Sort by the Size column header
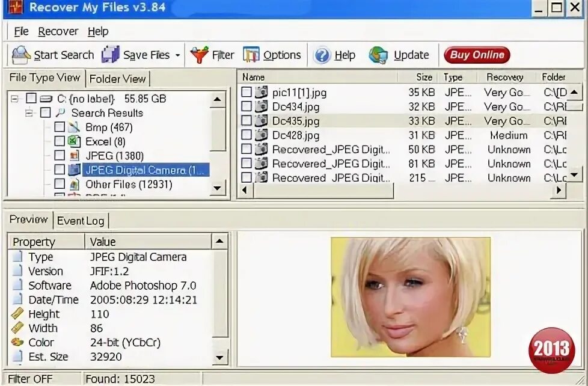The image size is (588, 386). tap(418, 78)
